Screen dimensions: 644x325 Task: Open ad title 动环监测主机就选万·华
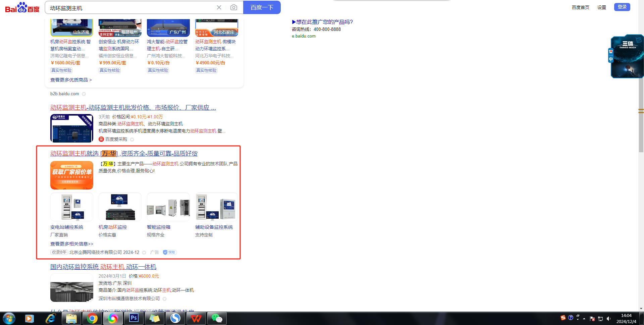click(124, 154)
